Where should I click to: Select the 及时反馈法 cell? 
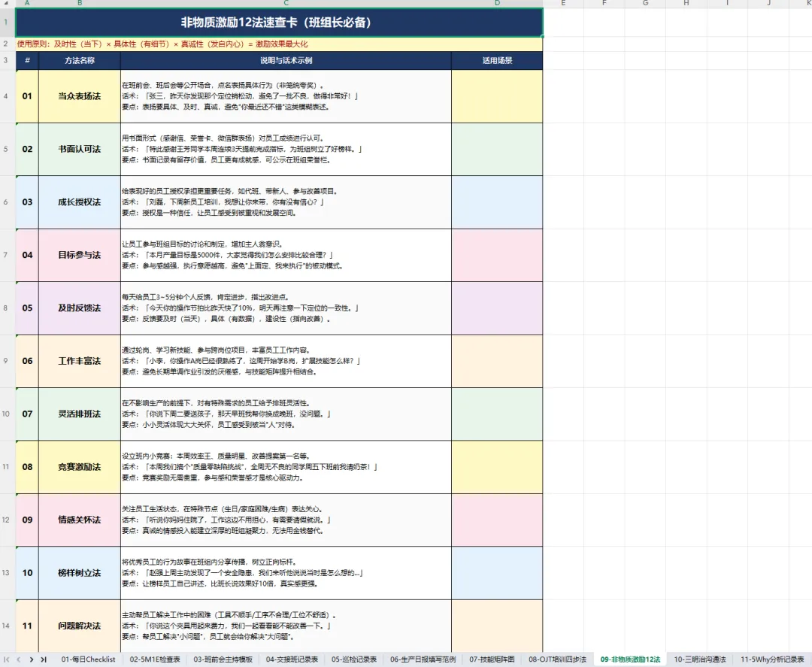click(x=80, y=308)
